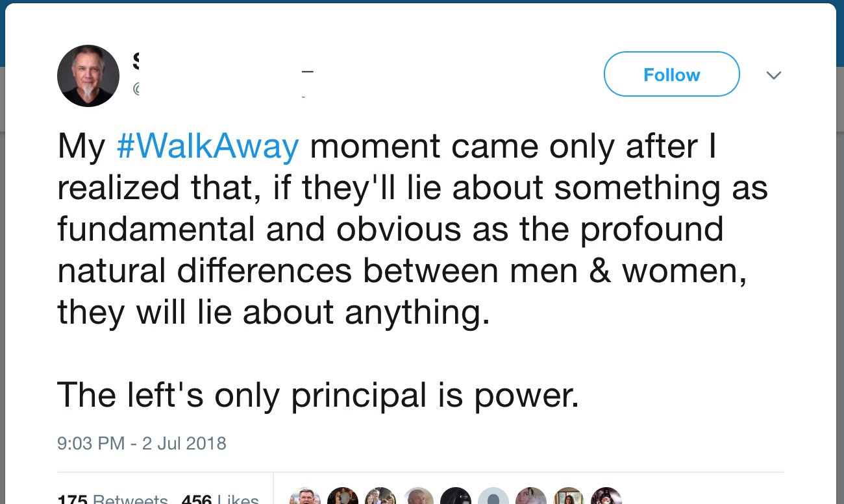The height and width of the screenshot is (504, 844).
Task: Click the second liker avatar
Action: [343, 497]
